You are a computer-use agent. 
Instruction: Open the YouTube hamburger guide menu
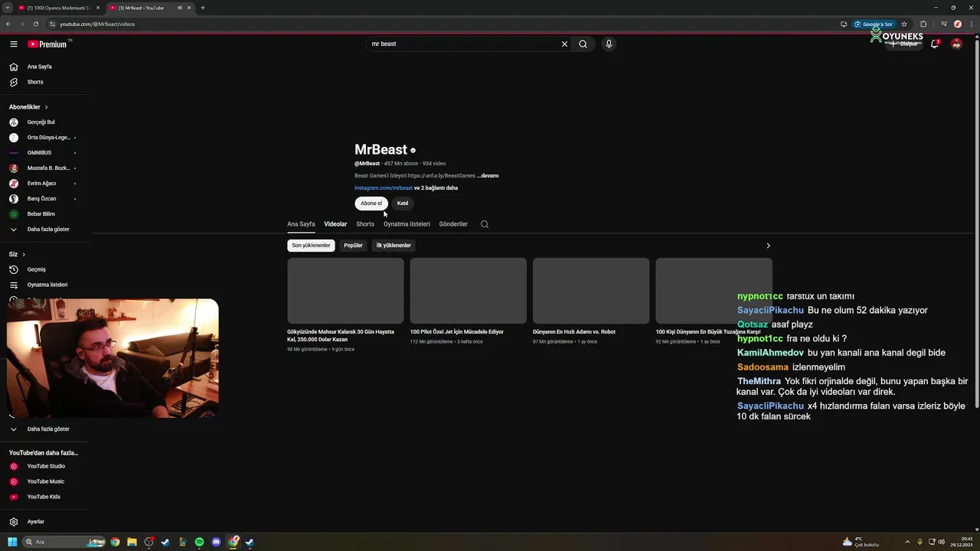tap(13, 44)
